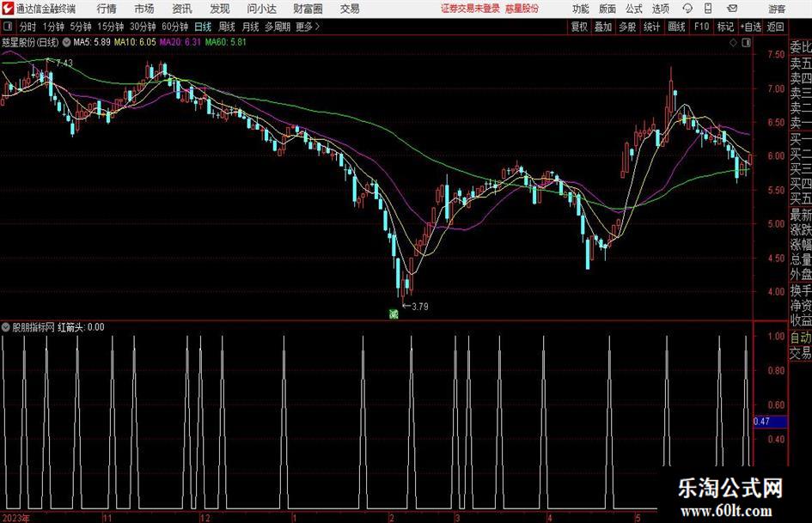812x523 pixels.
Task: Select the 日线 daily period tab
Action: (203, 27)
